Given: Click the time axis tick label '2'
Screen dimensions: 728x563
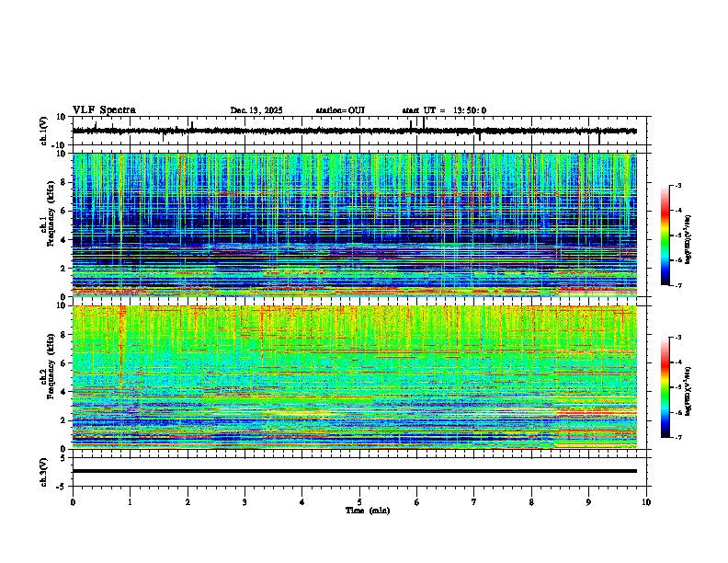Looking at the screenshot, I should pos(188,502).
